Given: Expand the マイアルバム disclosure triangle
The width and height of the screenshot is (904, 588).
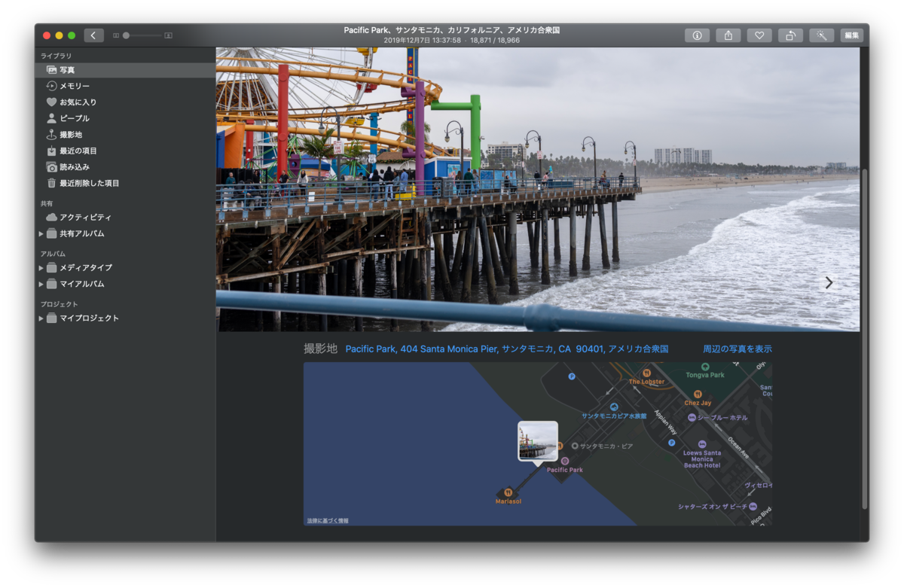Looking at the screenshot, I should (41, 285).
